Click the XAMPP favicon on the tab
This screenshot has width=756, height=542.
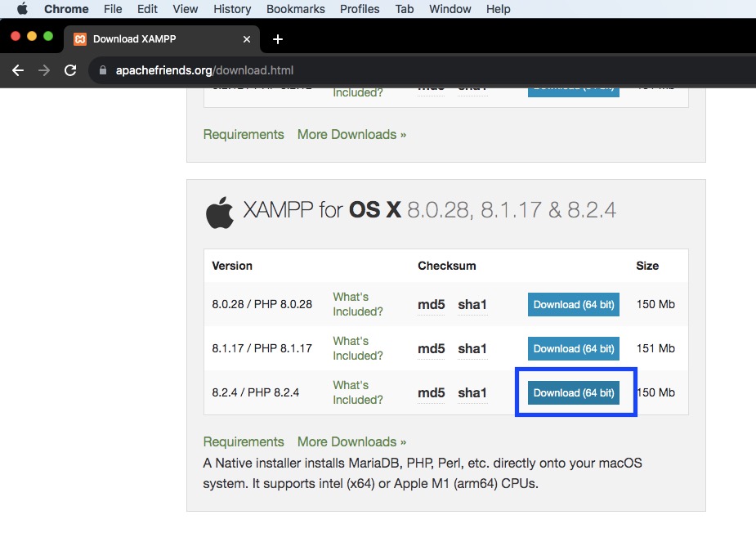coord(80,39)
